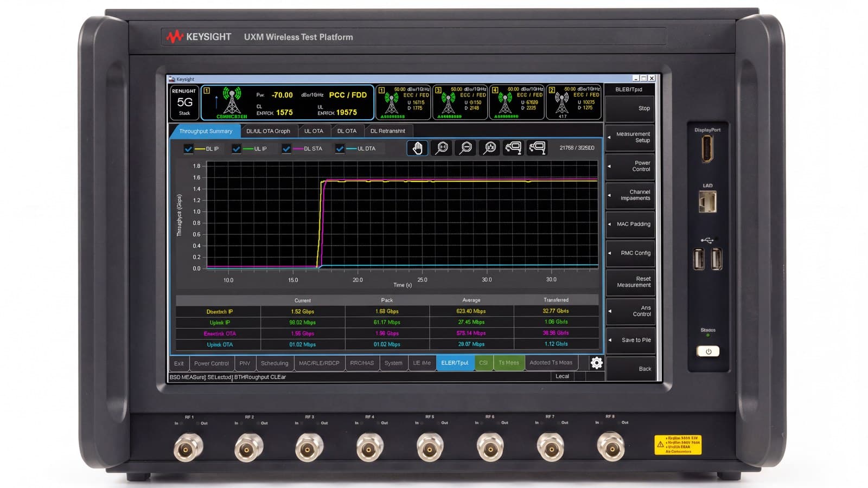This screenshot has width=868, height=488.
Task: Toggle the DL IP trace checkbox
Action: pos(188,149)
